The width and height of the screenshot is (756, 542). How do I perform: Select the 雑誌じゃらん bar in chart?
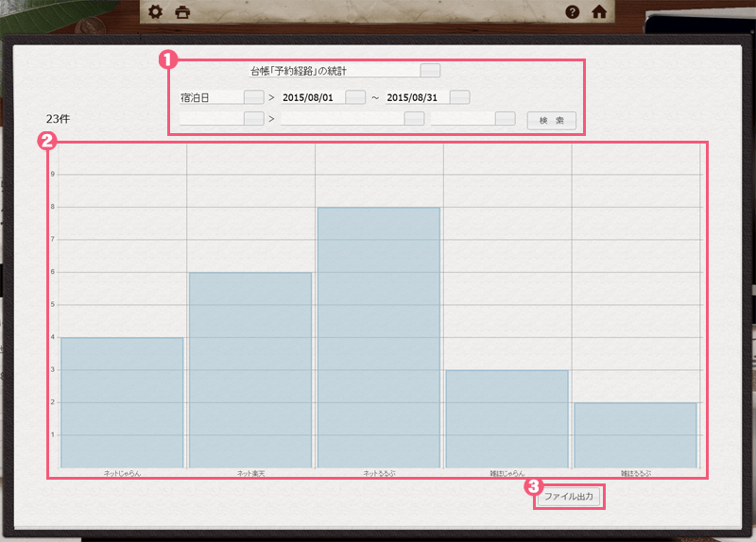point(507,418)
